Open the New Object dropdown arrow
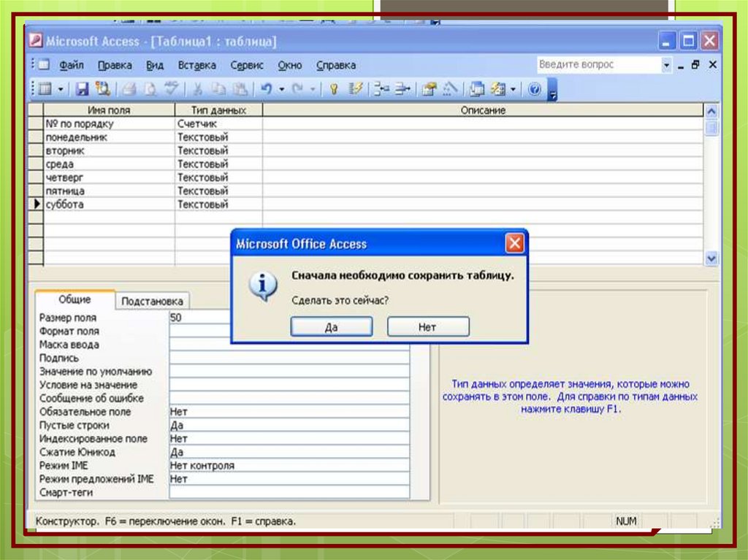748x560 pixels. [513, 89]
